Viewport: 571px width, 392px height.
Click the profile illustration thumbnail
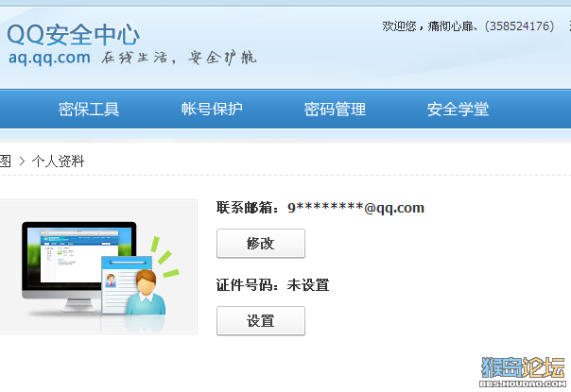97,266
